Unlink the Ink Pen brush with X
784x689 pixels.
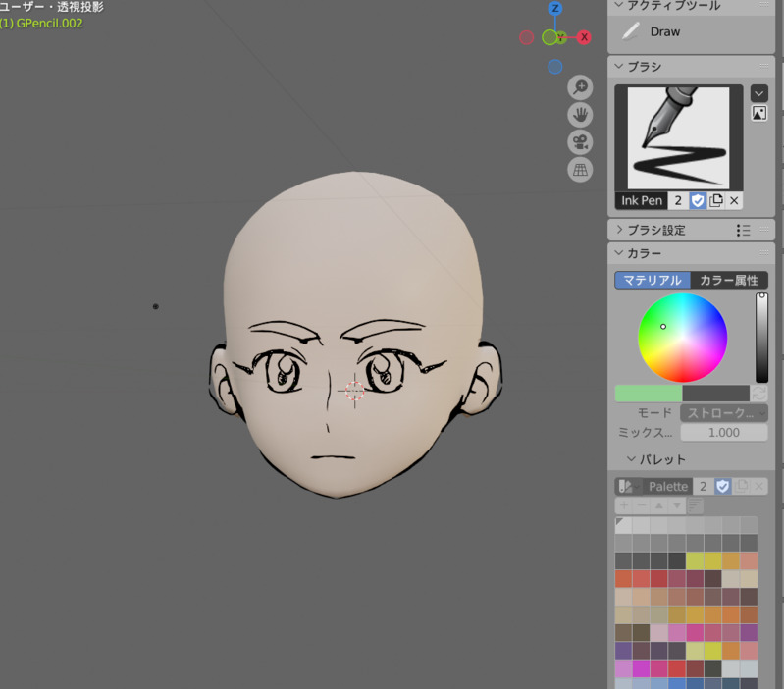coord(734,200)
